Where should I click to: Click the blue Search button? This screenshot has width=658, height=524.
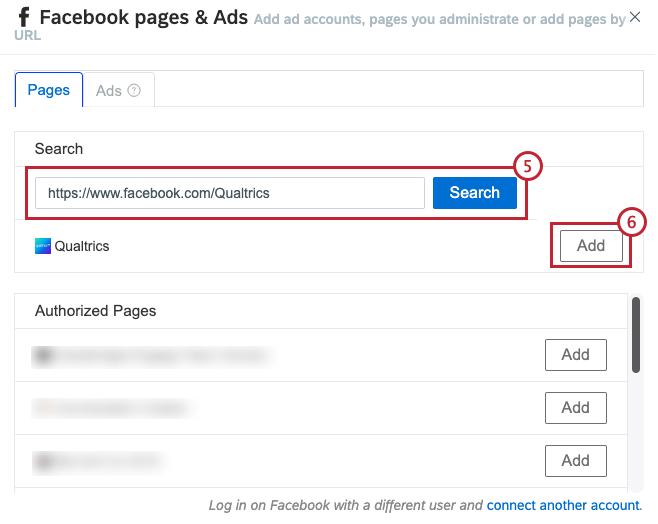(x=475, y=193)
